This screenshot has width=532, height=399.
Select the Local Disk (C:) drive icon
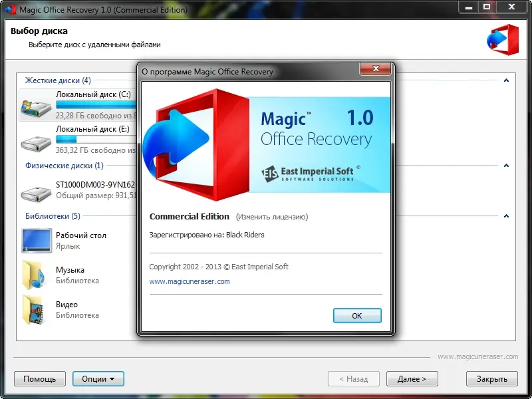point(36,108)
